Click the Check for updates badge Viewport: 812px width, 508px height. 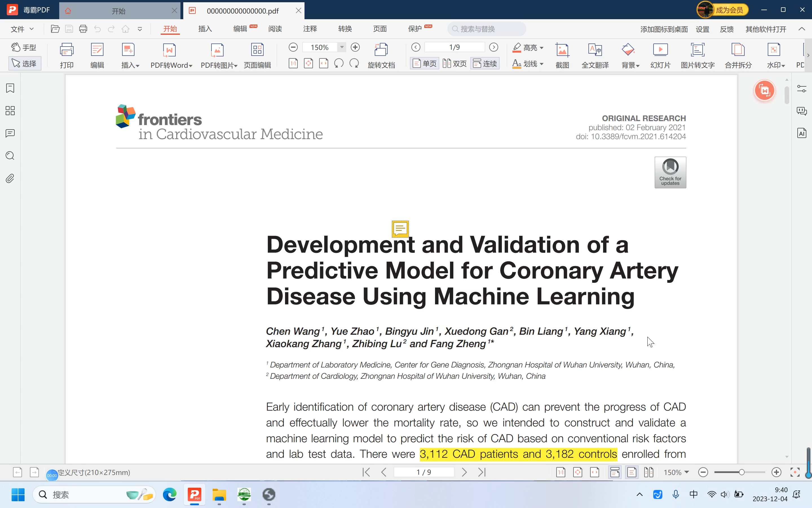670,172
